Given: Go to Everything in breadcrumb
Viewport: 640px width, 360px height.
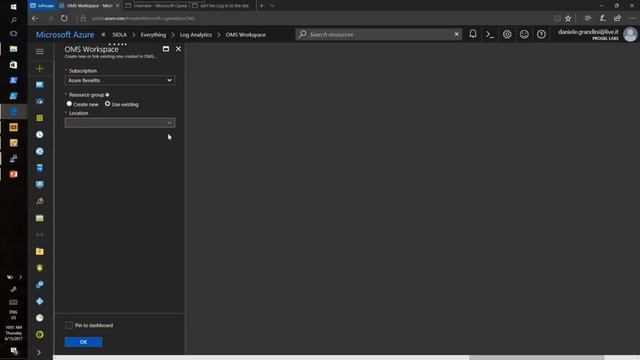Looking at the screenshot, I should tap(153, 35).
